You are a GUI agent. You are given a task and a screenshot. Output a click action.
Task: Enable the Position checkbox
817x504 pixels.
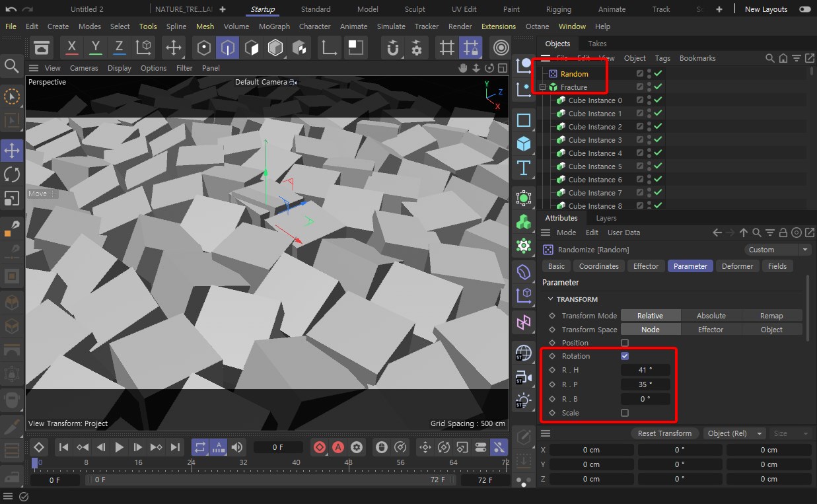[x=624, y=342]
